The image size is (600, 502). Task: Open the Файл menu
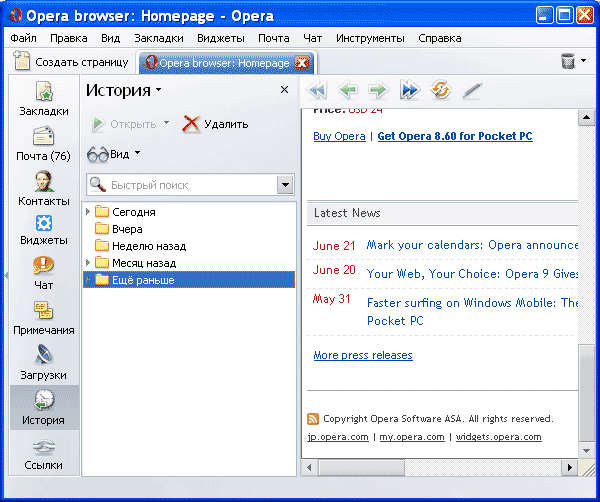(x=23, y=38)
